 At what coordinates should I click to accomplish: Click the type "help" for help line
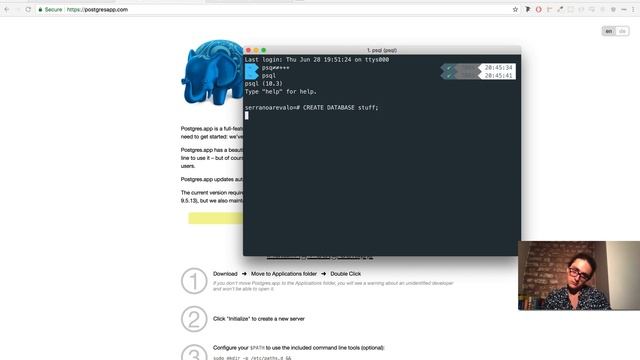(280, 92)
